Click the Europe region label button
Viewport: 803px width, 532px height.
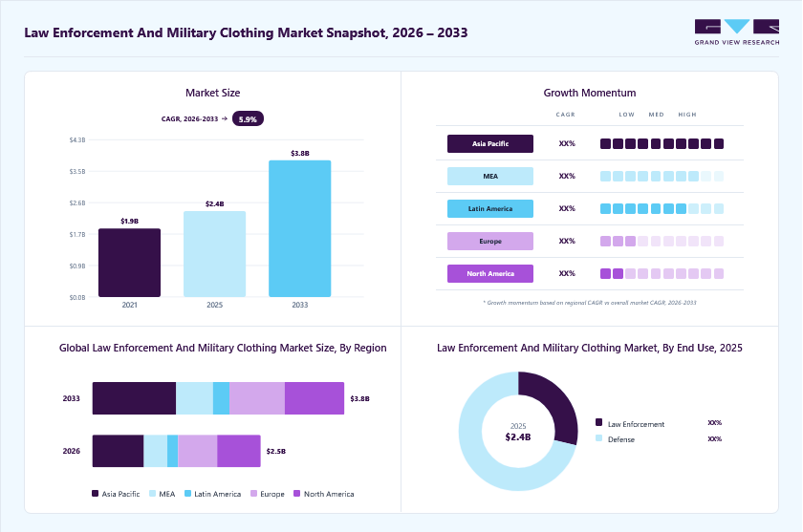tap(490, 241)
